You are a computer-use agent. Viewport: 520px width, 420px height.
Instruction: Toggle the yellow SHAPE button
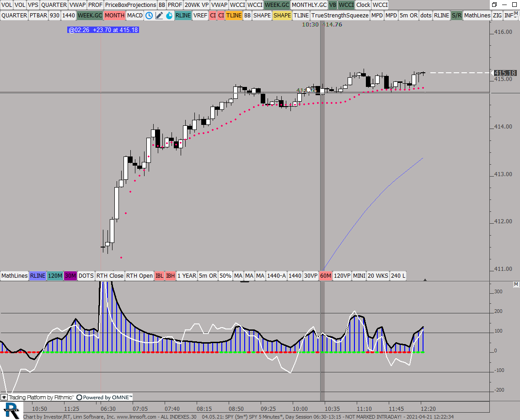tap(282, 16)
